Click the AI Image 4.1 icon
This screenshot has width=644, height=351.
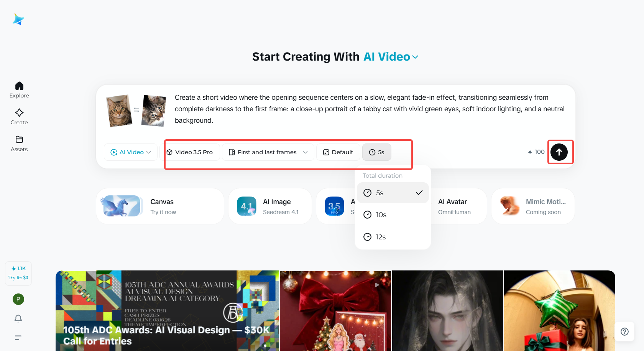coord(246,206)
